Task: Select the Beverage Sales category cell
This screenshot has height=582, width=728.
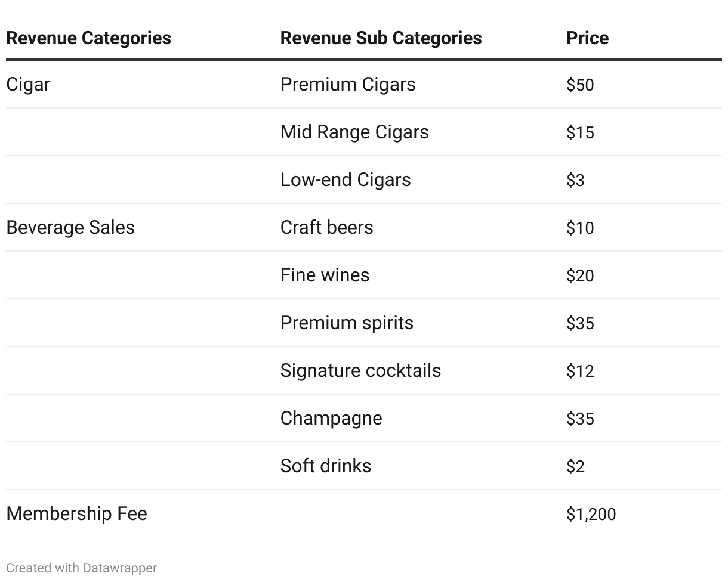Action: 70,228
